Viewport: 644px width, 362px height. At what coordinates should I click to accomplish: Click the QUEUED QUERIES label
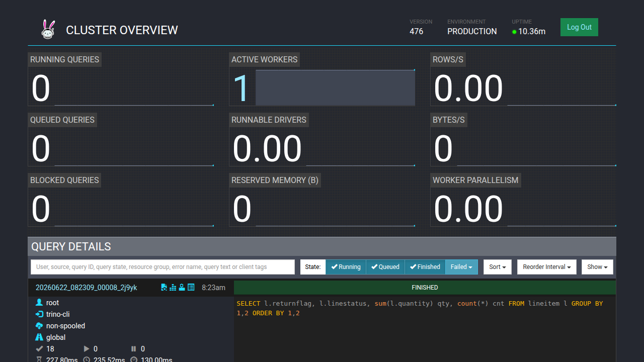click(x=62, y=120)
